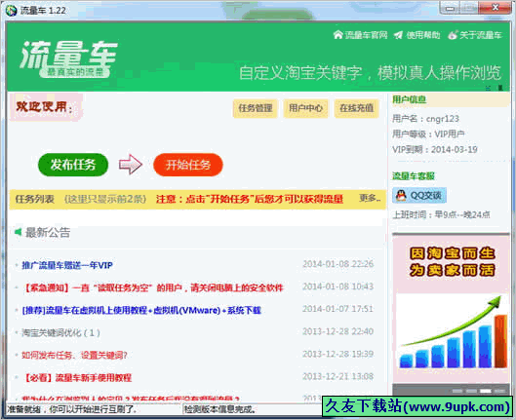The image size is (516, 420).
Task: Open 使用帮助 text link
Action: [423, 35]
